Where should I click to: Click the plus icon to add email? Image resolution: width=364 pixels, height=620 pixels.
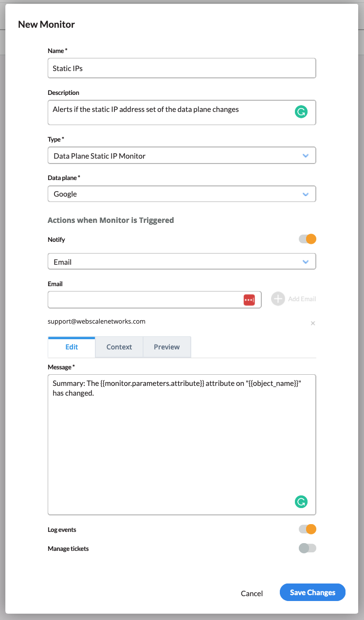[278, 299]
